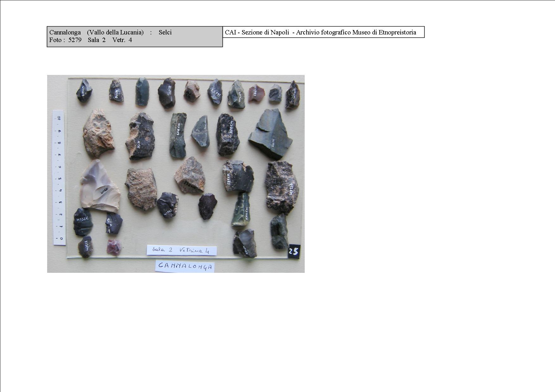The image size is (555, 392).
Task: Click the typed "Sala 2" text in header box
Action: 97,40
